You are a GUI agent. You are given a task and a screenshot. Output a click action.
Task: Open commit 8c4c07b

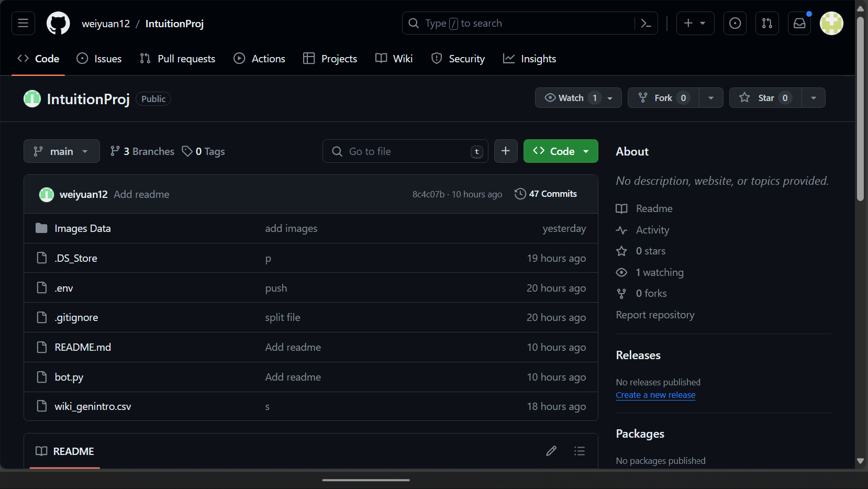428,194
